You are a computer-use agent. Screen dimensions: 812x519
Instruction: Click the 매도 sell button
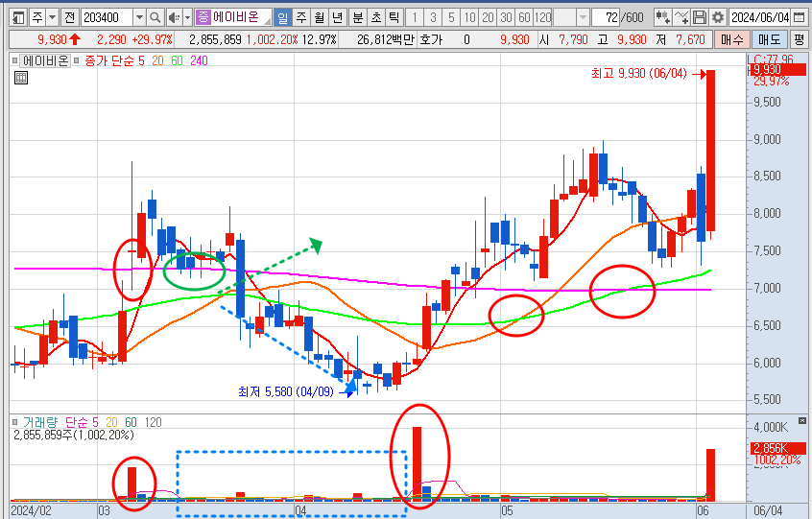(769, 39)
